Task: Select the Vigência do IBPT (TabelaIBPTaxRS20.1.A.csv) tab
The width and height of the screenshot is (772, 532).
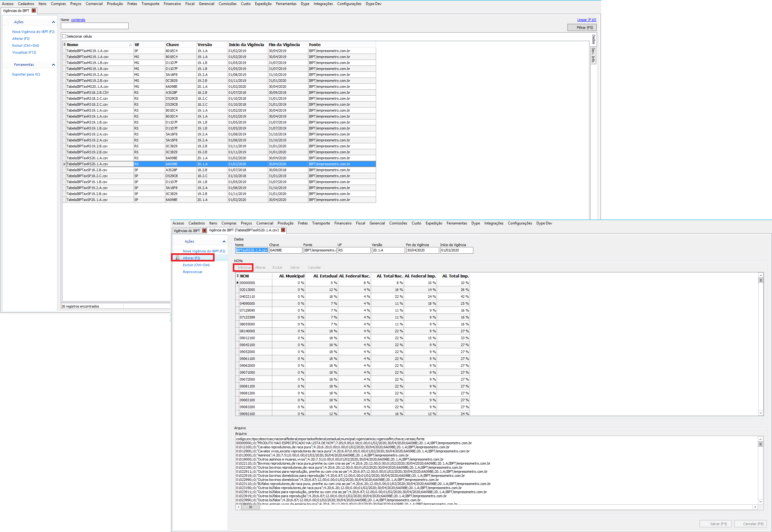Action: point(244,230)
